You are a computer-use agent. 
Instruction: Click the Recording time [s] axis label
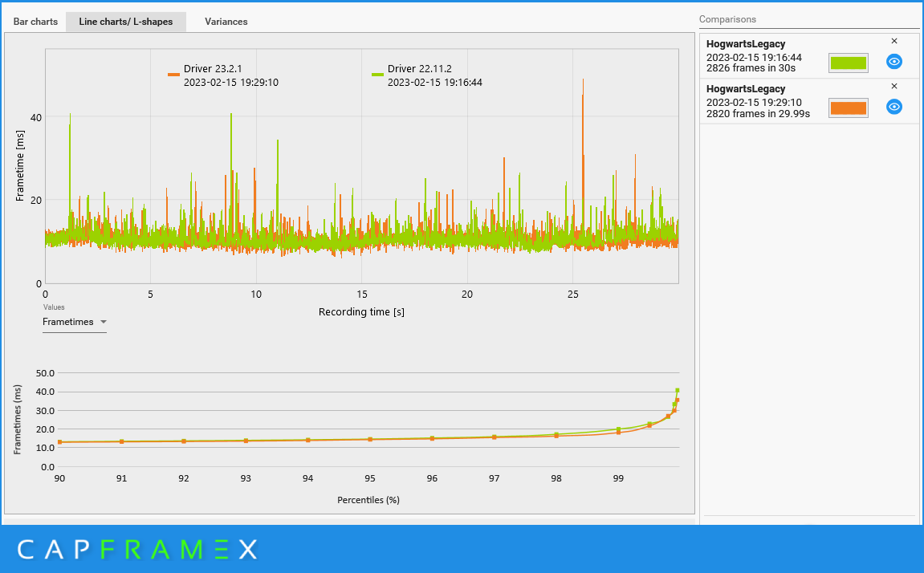tap(361, 312)
